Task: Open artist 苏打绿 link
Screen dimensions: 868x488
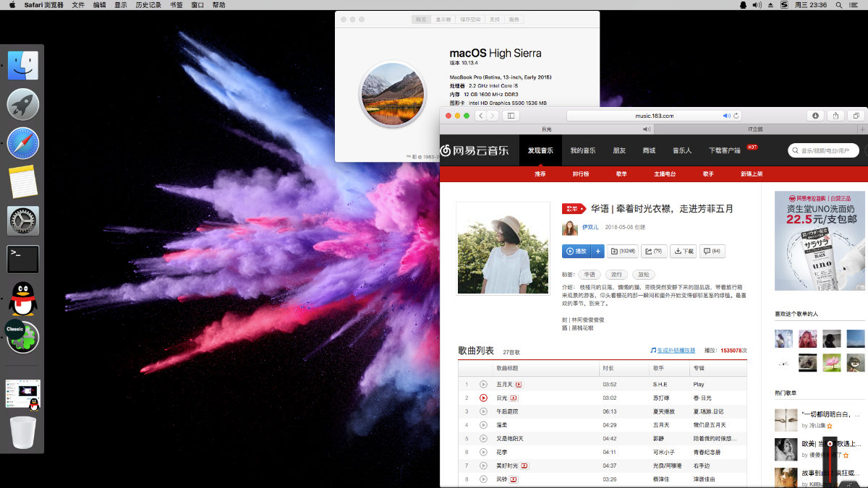Action: pyautogui.click(x=661, y=398)
